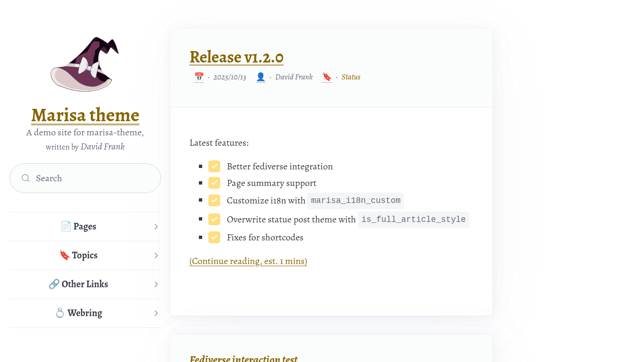
Task: Click the tag icon before the Status label
Action: 327,77
